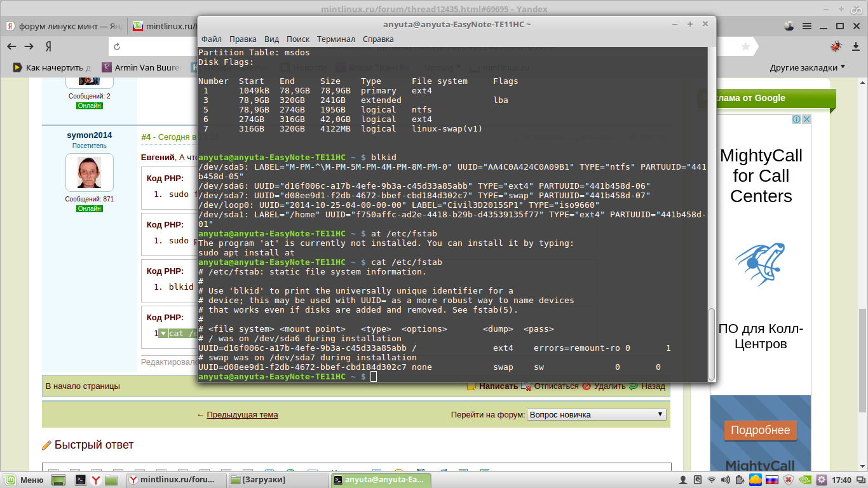Reload the page with the refresh icon
Screen dimensions: 868x488
click(x=116, y=46)
